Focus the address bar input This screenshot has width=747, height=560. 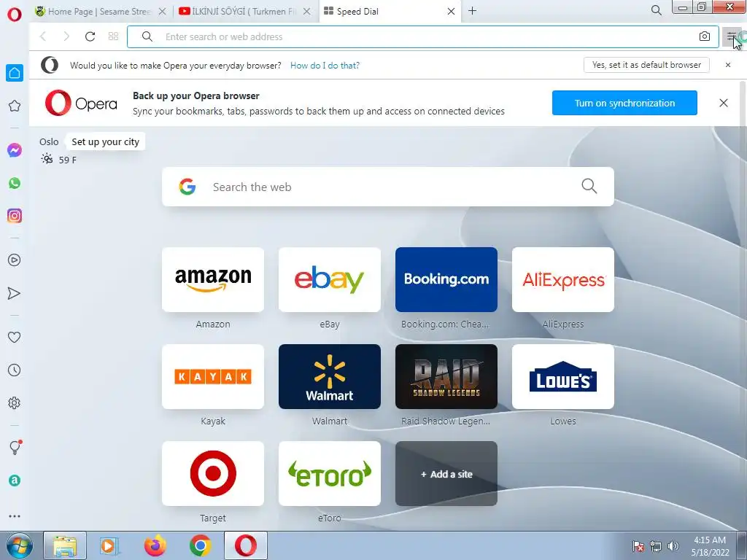point(422,36)
